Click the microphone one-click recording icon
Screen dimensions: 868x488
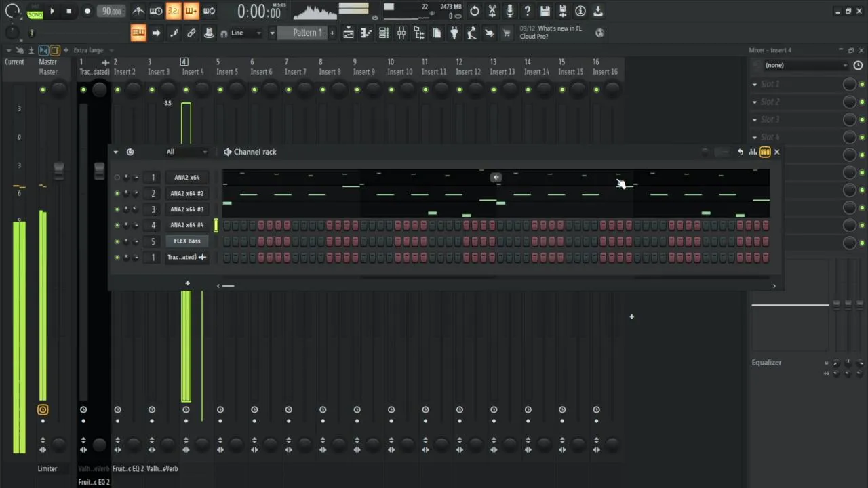pos(510,11)
